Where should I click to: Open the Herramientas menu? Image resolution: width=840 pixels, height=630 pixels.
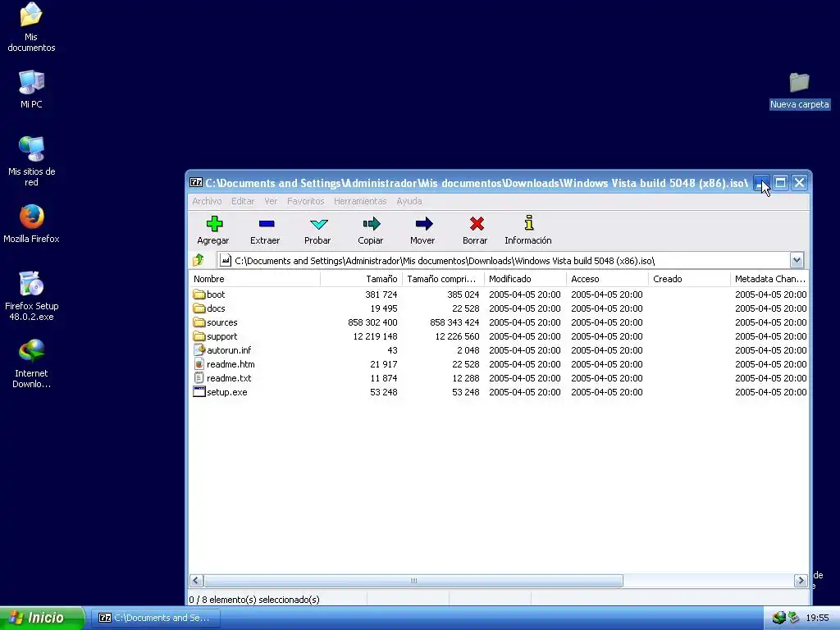(x=360, y=201)
